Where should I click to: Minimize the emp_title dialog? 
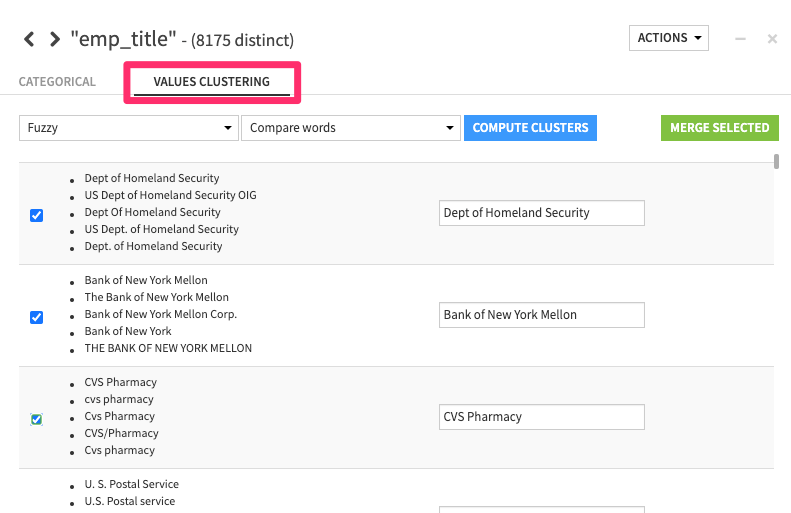click(x=740, y=39)
